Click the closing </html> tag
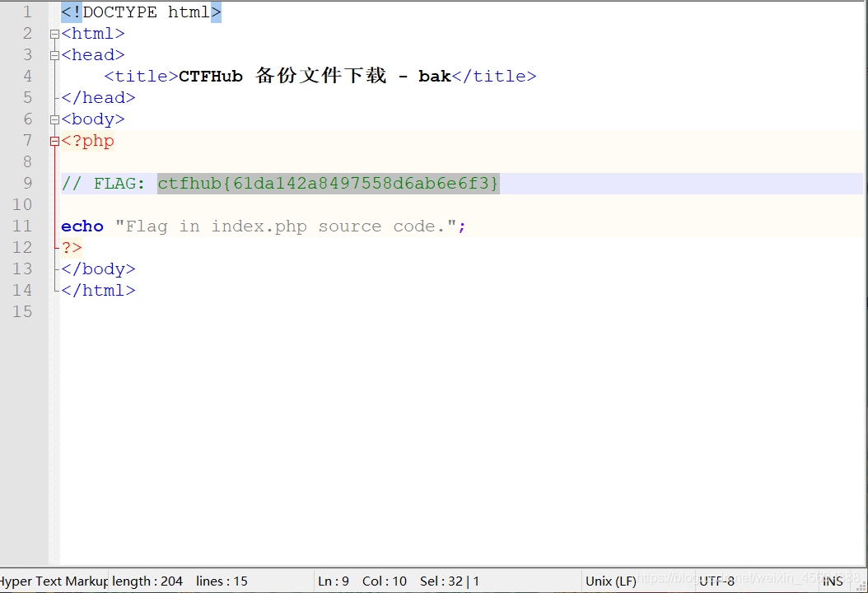Viewport: 868px width, 593px height. (98, 290)
